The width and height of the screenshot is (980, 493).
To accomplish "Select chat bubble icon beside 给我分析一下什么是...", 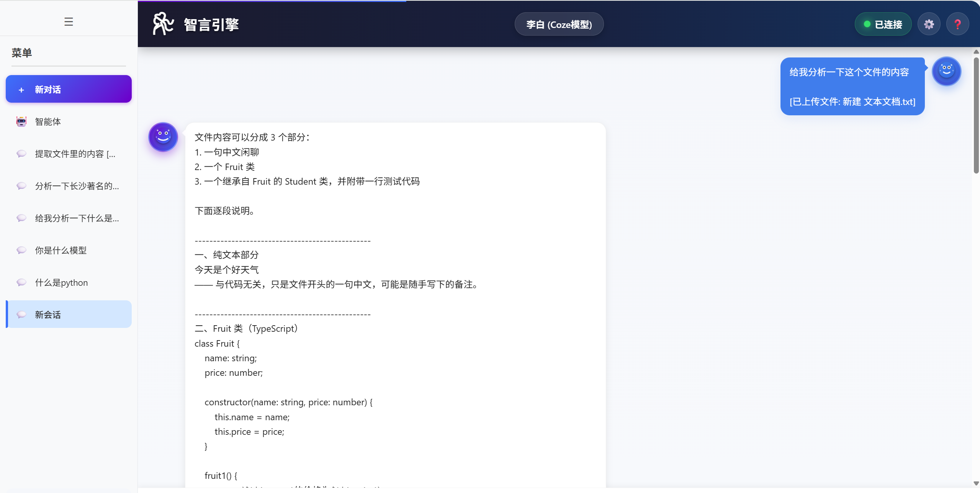I will [21, 218].
